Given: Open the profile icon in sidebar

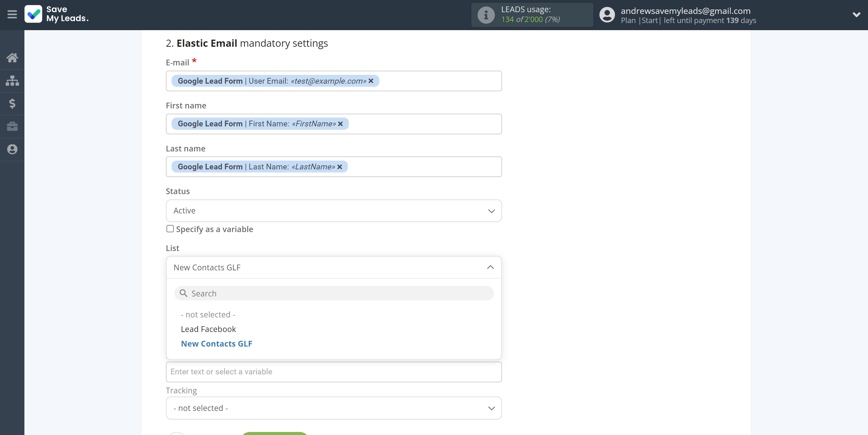Looking at the screenshot, I should [12, 149].
